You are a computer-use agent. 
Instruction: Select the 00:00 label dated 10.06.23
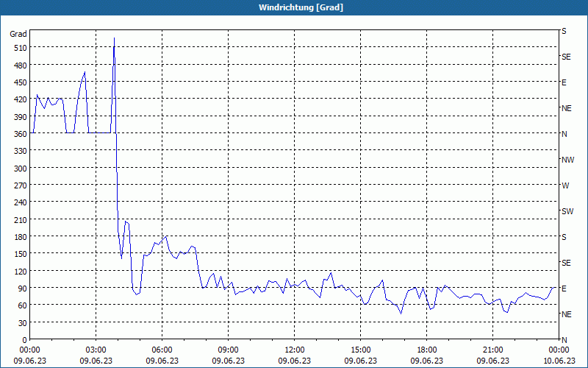pos(559,350)
